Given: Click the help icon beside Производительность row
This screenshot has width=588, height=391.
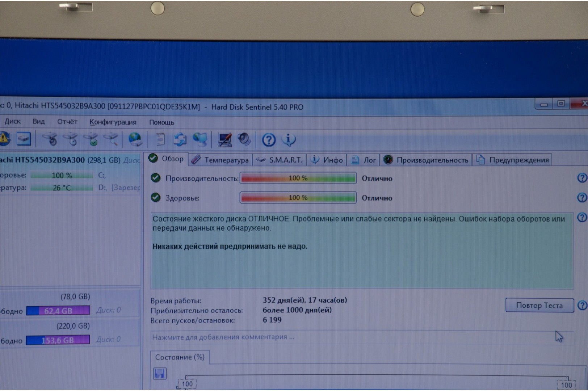Looking at the screenshot, I should click(582, 178).
